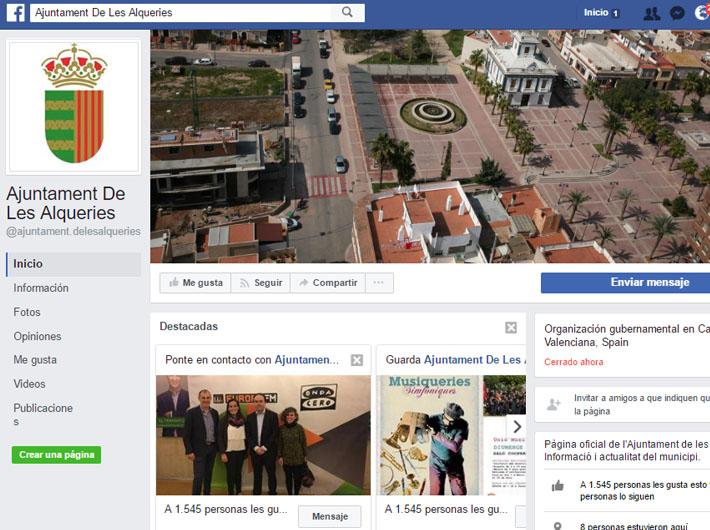710x530 pixels.
Task: Click the green Crear una página button
Action: [56, 455]
